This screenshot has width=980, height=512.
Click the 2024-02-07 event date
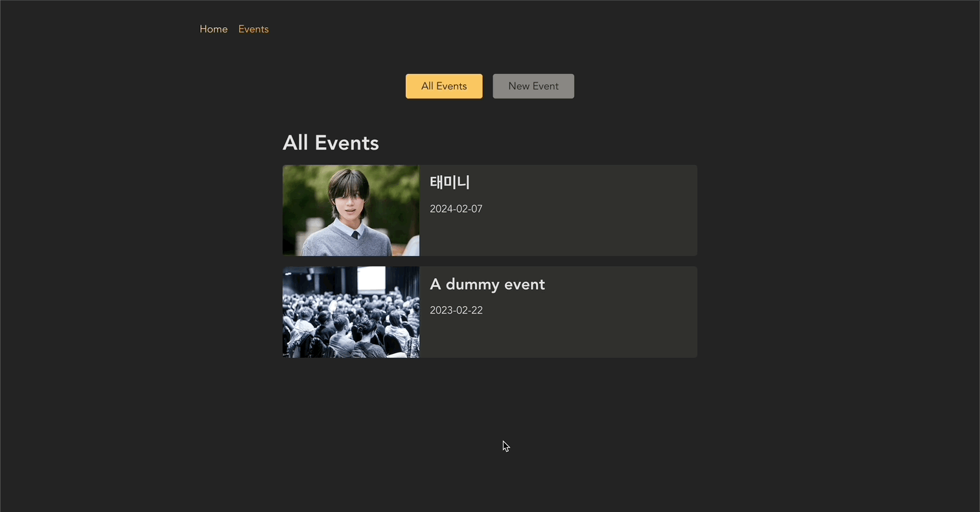[x=456, y=209]
